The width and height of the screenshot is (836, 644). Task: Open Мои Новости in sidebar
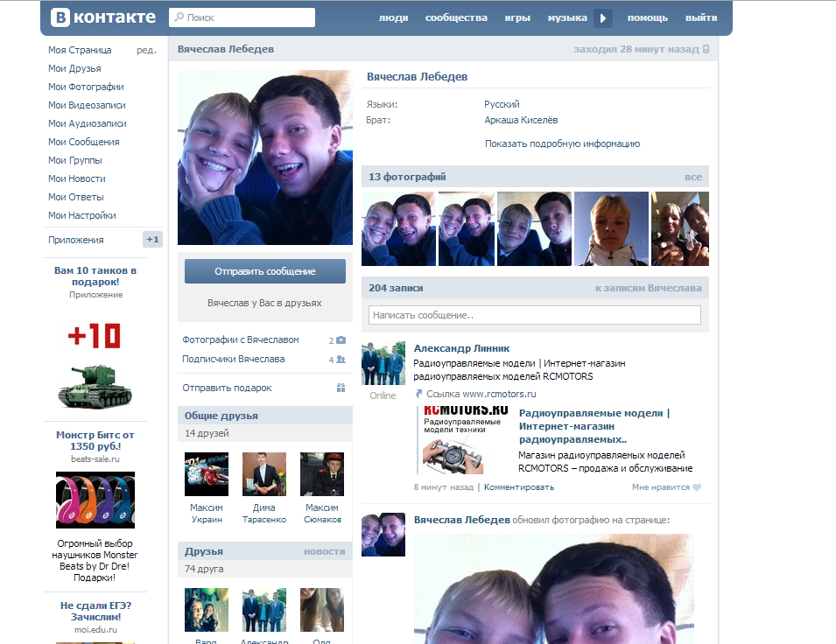(x=77, y=178)
